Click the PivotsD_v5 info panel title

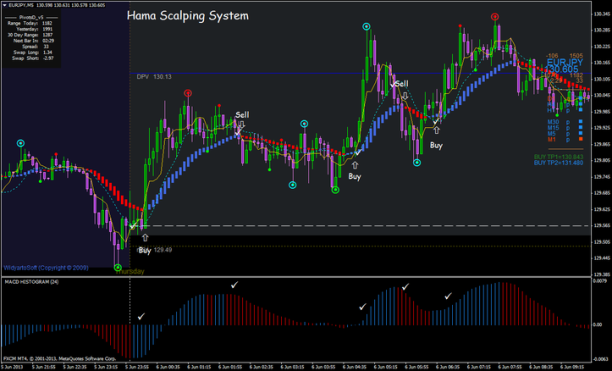click(31, 18)
